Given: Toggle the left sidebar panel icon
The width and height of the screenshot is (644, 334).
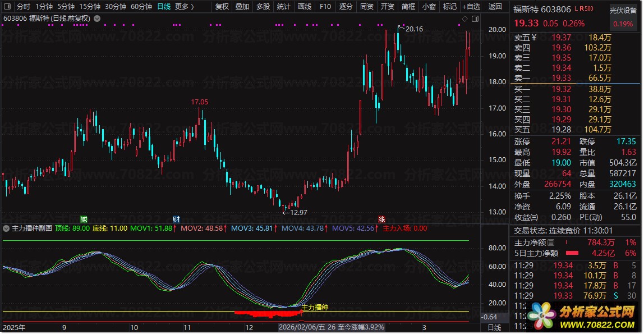Looking at the screenshot, I should tap(7, 7).
